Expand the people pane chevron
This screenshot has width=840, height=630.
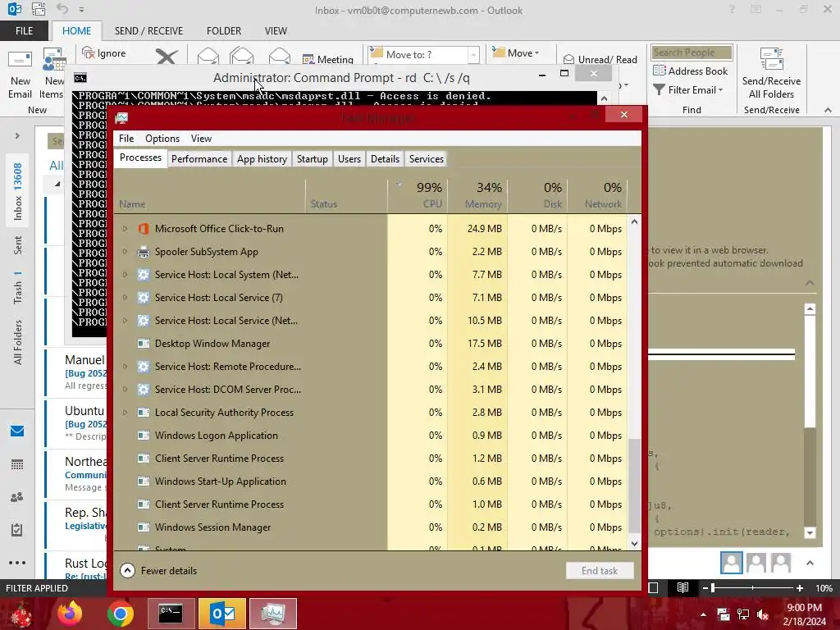pyautogui.click(x=810, y=563)
